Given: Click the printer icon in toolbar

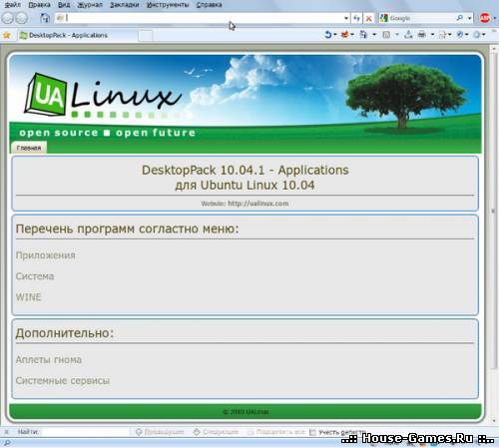Looking at the screenshot, I should tap(422, 34).
